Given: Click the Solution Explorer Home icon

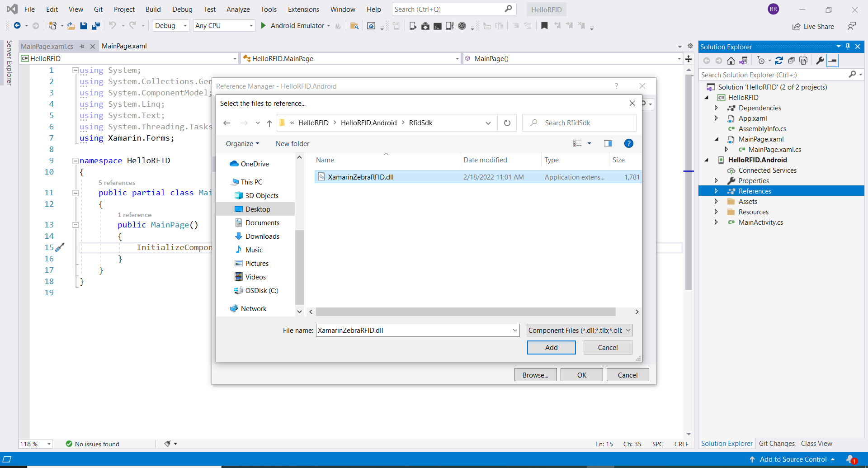Looking at the screenshot, I should [x=731, y=61].
